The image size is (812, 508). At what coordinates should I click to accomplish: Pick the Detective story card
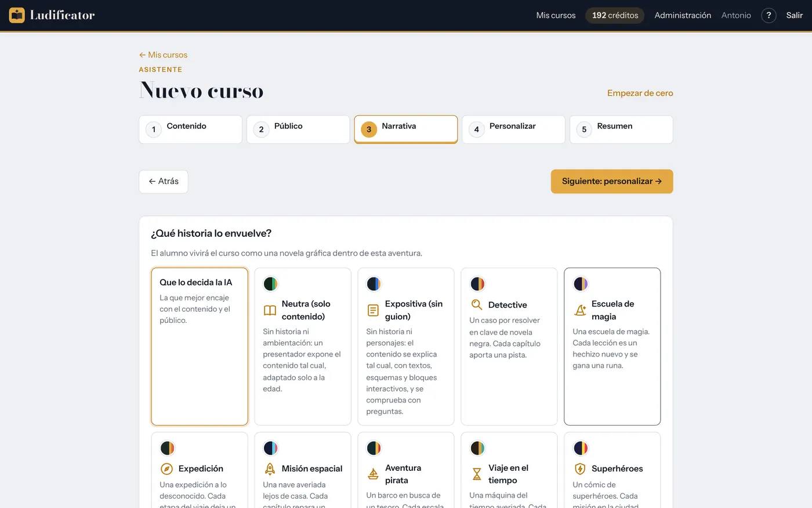point(509,347)
